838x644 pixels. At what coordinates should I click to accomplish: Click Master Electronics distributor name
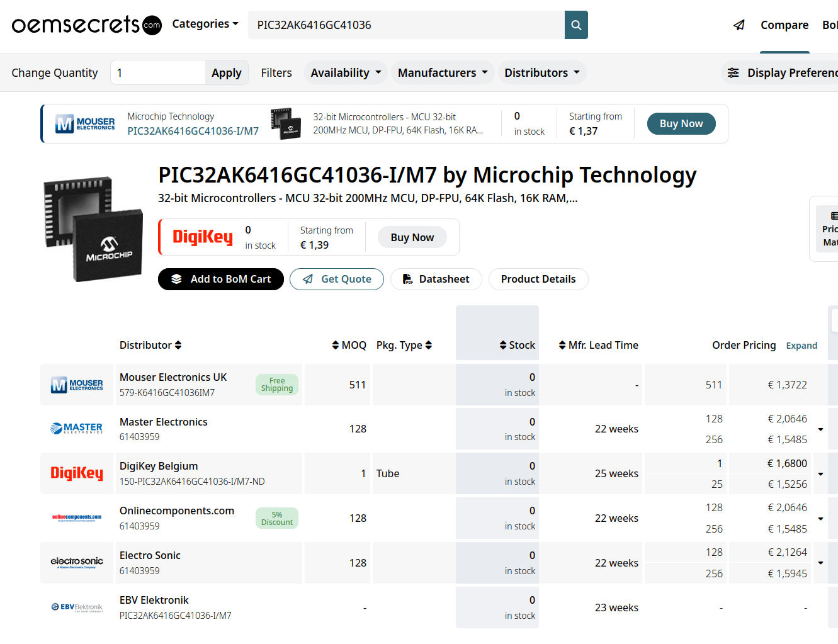coord(164,422)
